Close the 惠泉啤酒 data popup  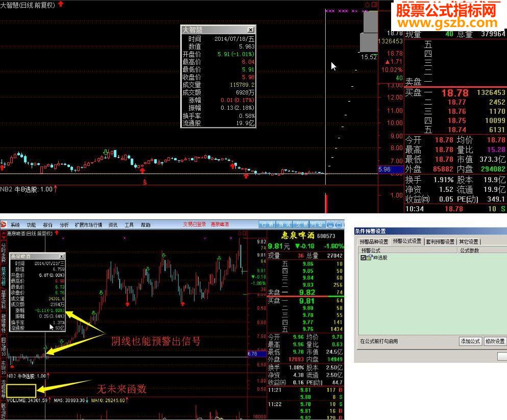(61, 256)
